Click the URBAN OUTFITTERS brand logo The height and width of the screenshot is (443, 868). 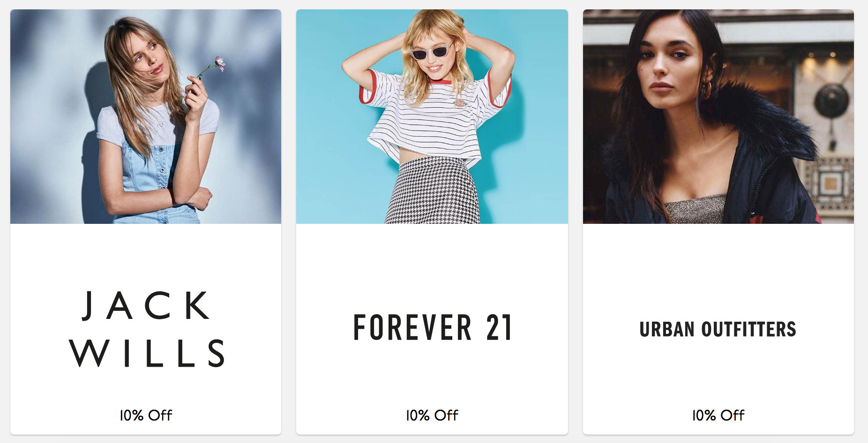pyautogui.click(x=718, y=329)
